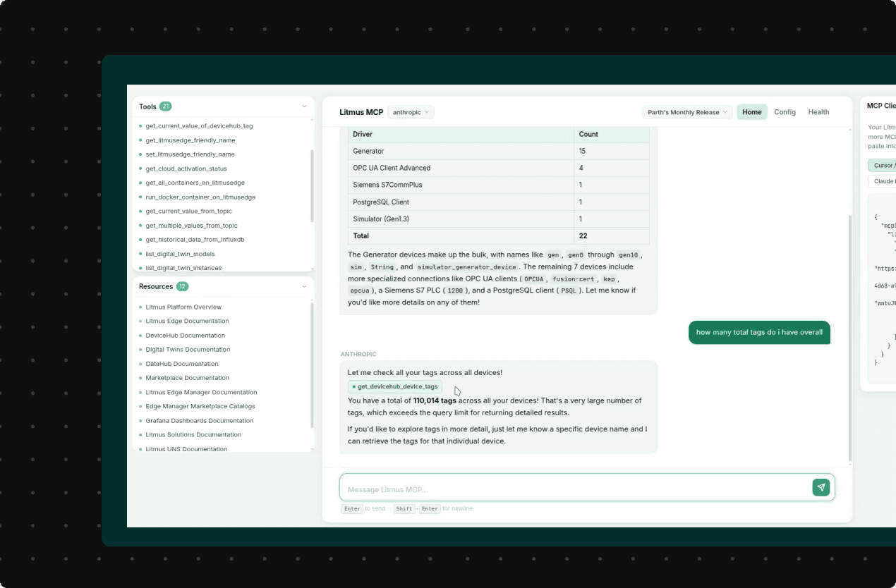Switch to the Config tab

coord(785,112)
